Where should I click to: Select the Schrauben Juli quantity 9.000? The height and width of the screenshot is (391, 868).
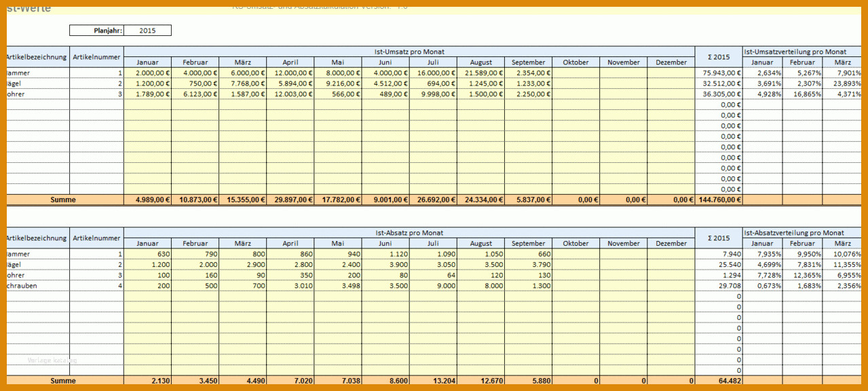433,286
